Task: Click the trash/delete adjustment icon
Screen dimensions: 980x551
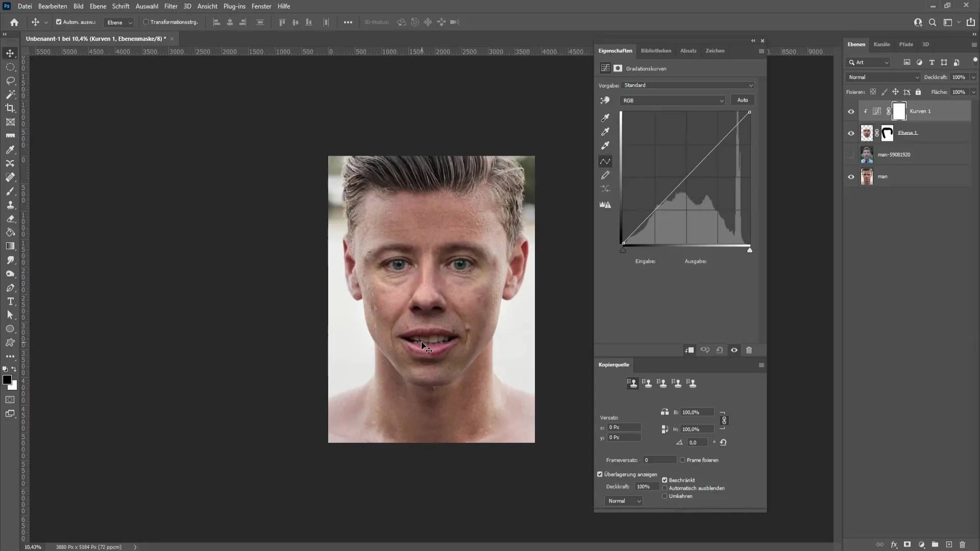Action: tap(750, 350)
